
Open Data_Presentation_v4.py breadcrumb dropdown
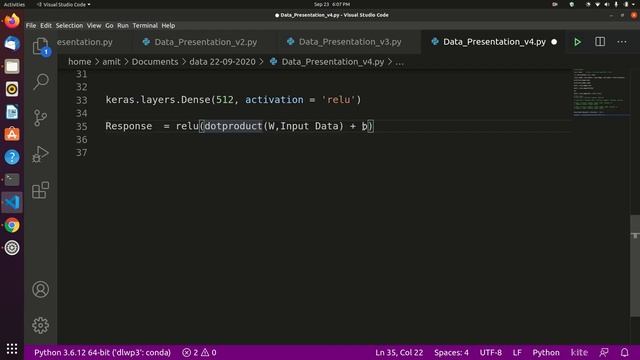332,62
